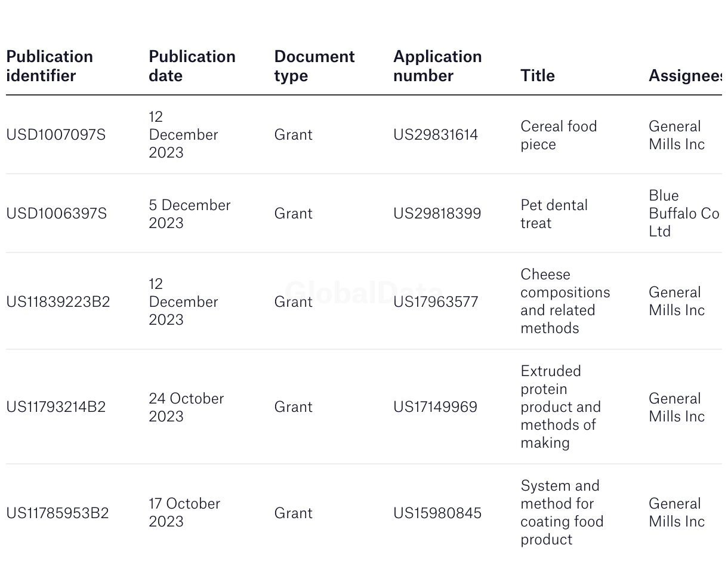
Task: Select the 'Cereal food piece' title cell
Action: pos(559,135)
